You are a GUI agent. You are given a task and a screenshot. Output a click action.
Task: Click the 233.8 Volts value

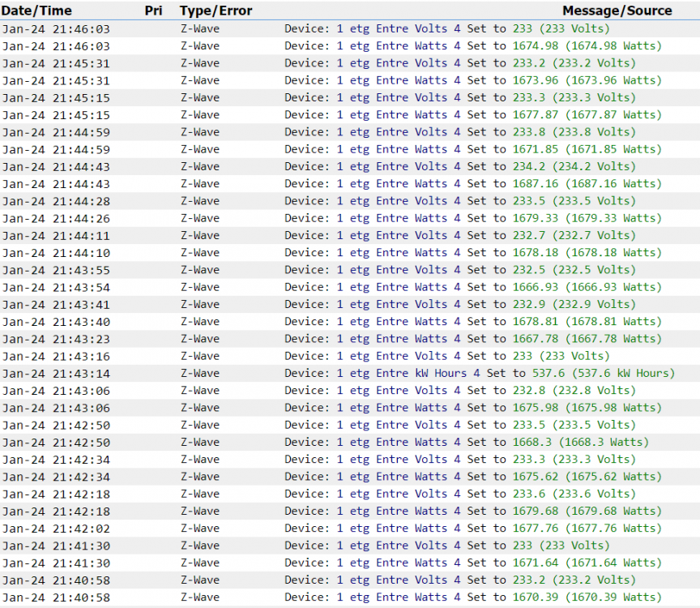pos(574,132)
